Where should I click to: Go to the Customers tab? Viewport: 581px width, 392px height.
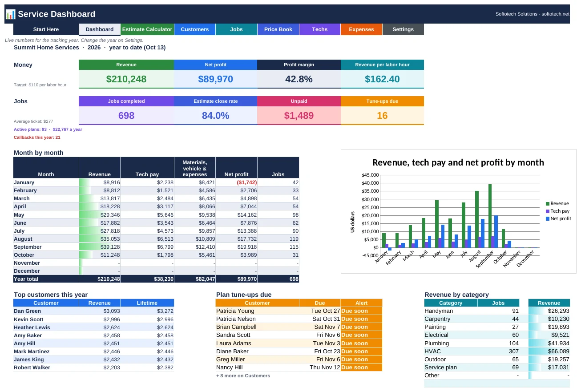point(195,29)
